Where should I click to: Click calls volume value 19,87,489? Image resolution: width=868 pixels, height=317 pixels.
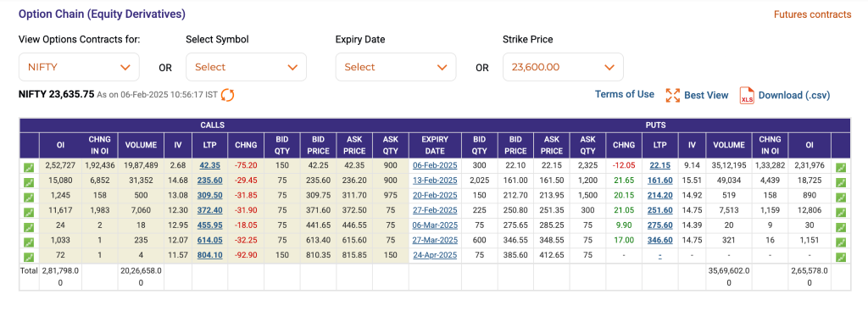click(x=141, y=165)
